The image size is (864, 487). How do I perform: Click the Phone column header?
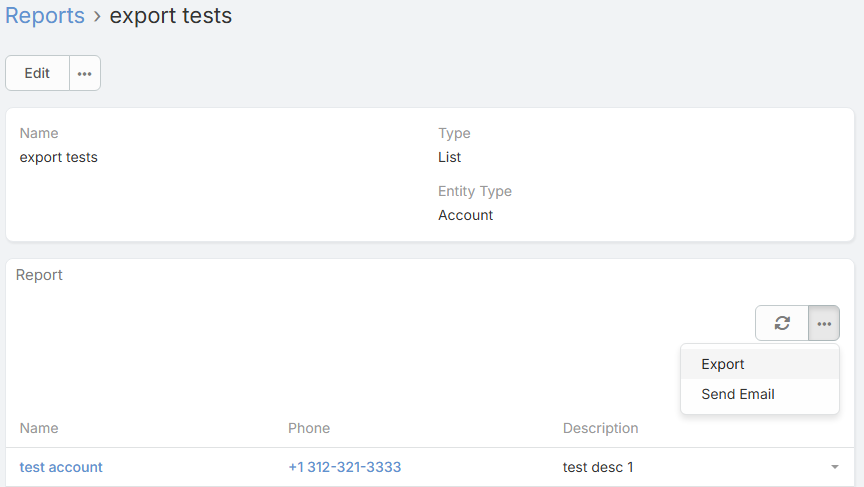pos(309,428)
